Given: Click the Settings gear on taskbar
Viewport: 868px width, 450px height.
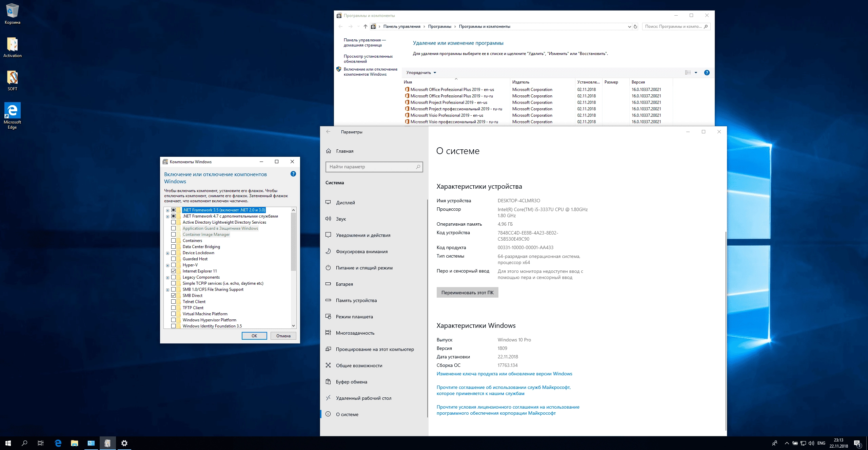Looking at the screenshot, I should pos(124,443).
